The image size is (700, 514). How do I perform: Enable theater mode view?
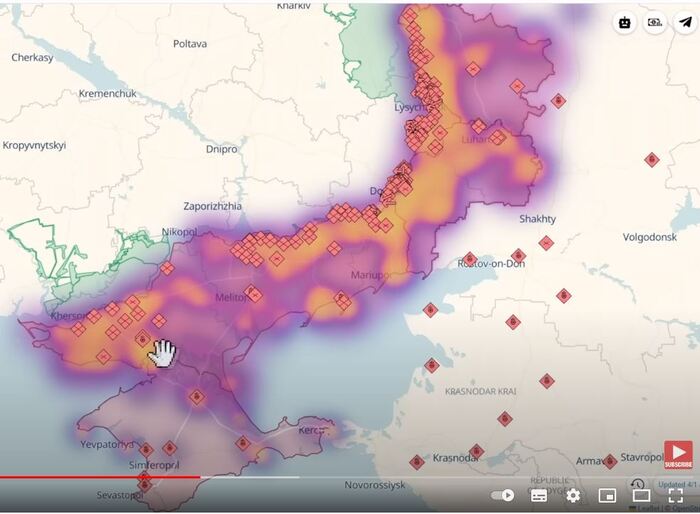tap(641, 495)
